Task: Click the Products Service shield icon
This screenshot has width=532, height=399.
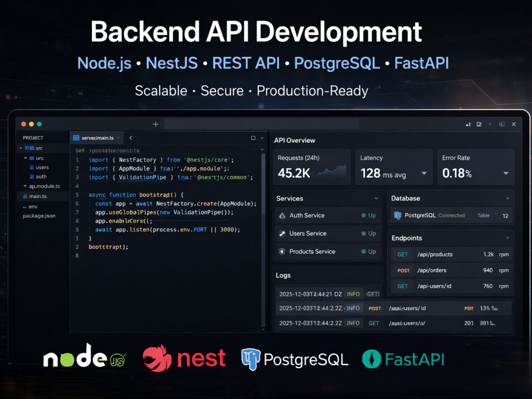Action: (x=282, y=252)
